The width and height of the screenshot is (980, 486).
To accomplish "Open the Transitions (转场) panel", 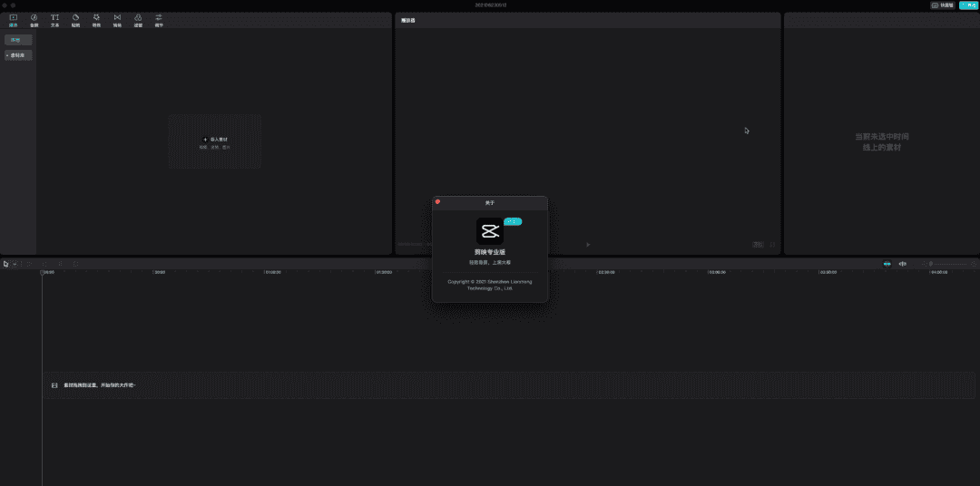I will 117,20.
